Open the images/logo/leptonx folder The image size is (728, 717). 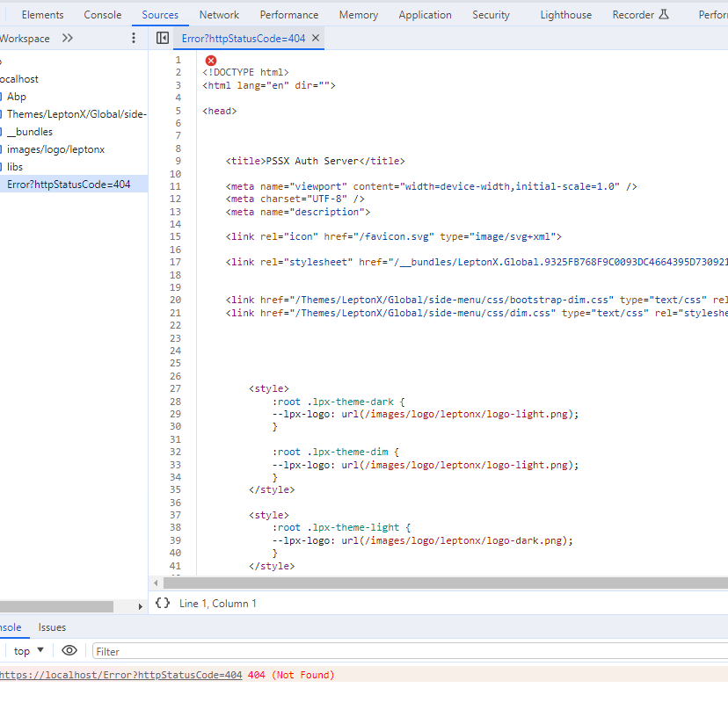click(55, 149)
